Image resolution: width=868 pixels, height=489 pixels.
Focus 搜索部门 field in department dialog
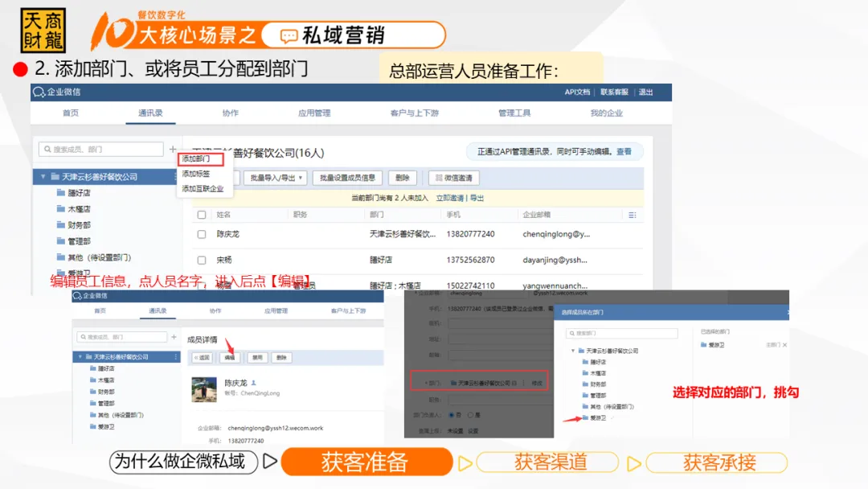(621, 334)
